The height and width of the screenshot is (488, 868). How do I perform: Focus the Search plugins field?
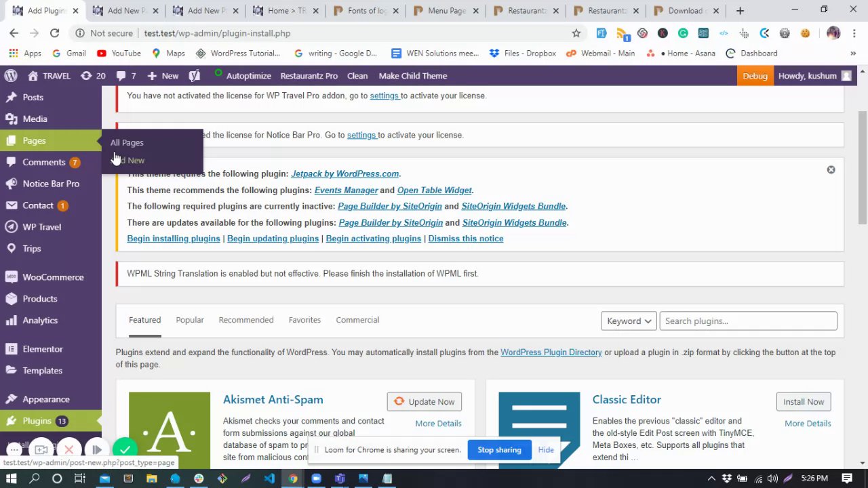point(748,321)
